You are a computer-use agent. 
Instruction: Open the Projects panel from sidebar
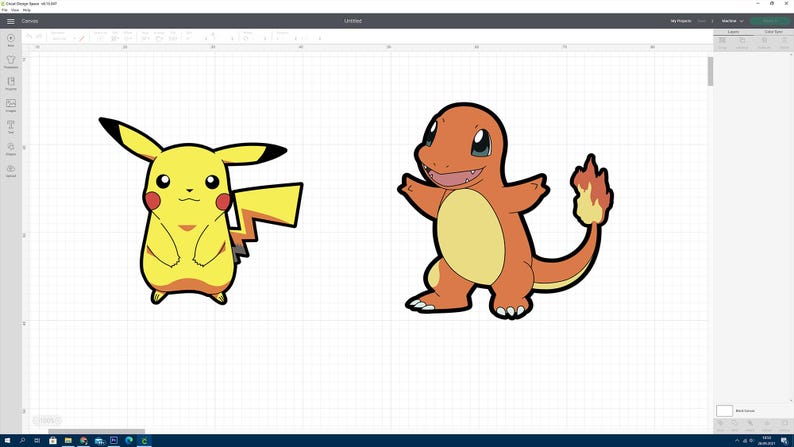pos(11,84)
